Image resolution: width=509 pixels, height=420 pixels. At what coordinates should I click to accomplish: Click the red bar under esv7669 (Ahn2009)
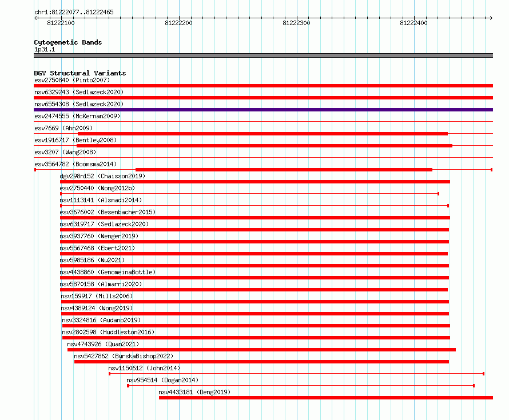point(263,134)
